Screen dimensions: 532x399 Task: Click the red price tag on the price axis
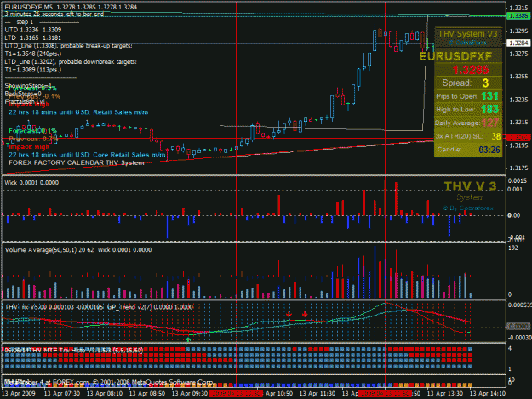coord(518,137)
